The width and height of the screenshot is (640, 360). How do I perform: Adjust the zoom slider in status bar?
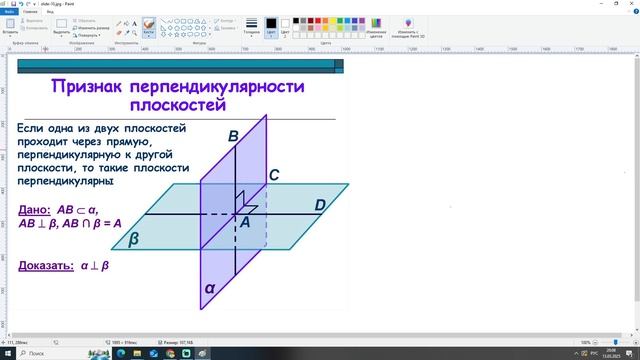(x=616, y=342)
